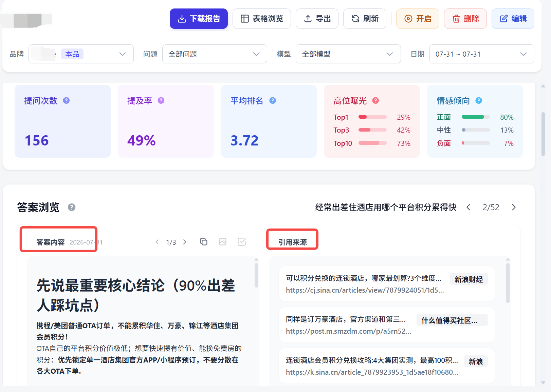Open the 日期 date range dropdown
This screenshot has height=392, width=551.
click(x=482, y=54)
